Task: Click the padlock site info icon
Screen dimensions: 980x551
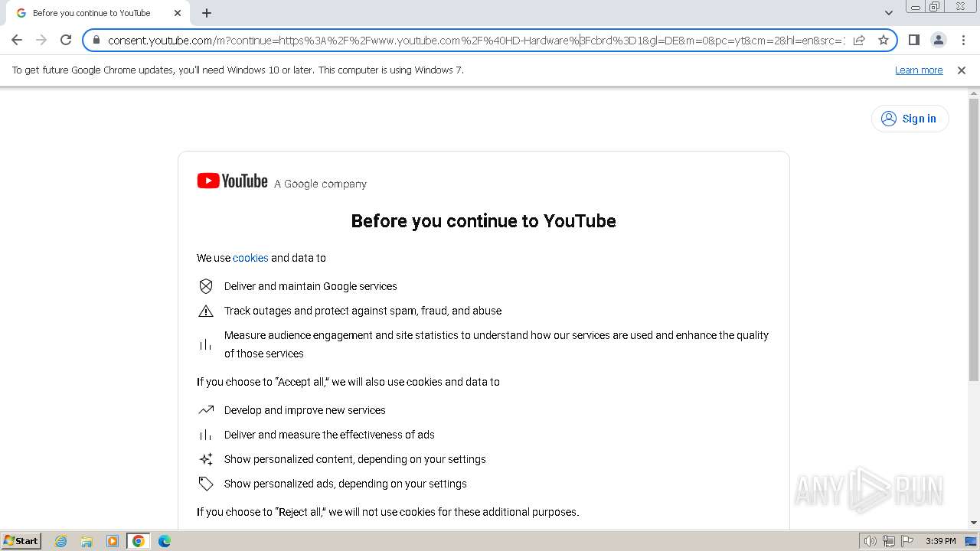Action: pos(96,40)
